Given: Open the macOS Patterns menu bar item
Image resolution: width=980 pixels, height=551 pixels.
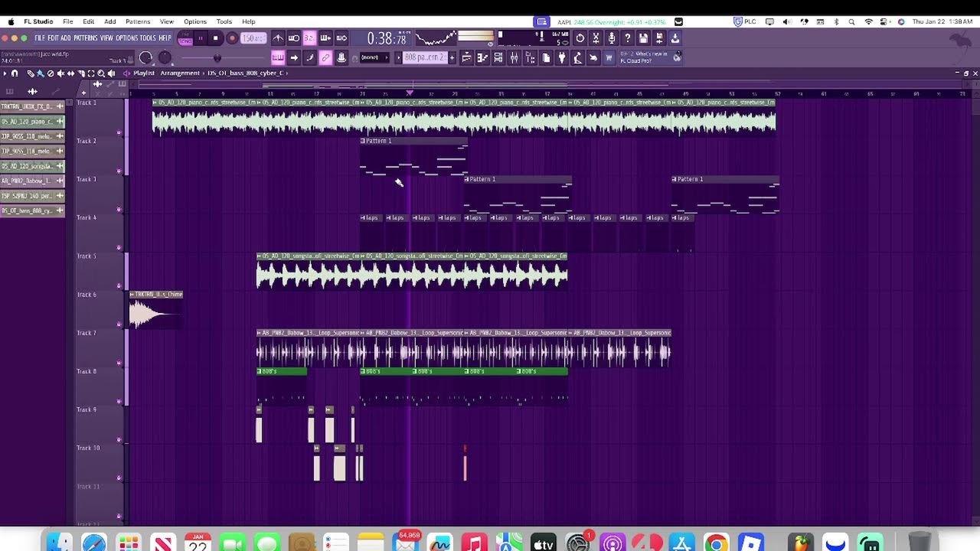Looking at the screenshot, I should coord(138,21).
